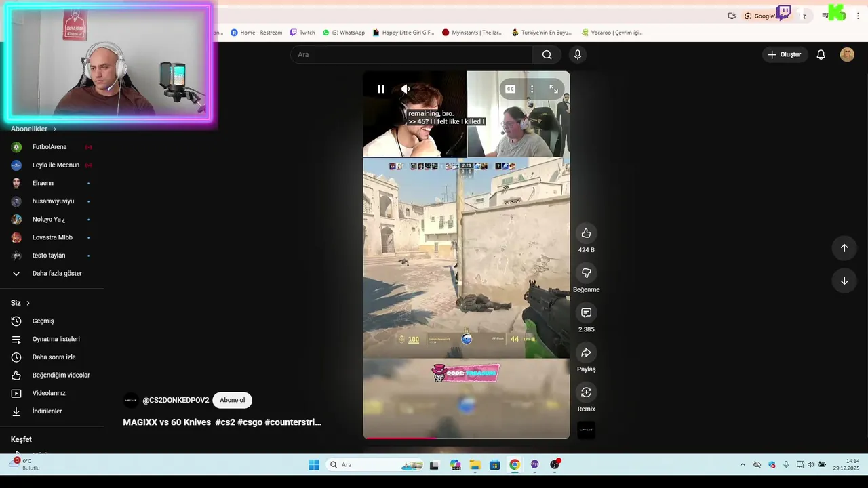
Task: Open the Myinstants bookmark
Action: 473,32
